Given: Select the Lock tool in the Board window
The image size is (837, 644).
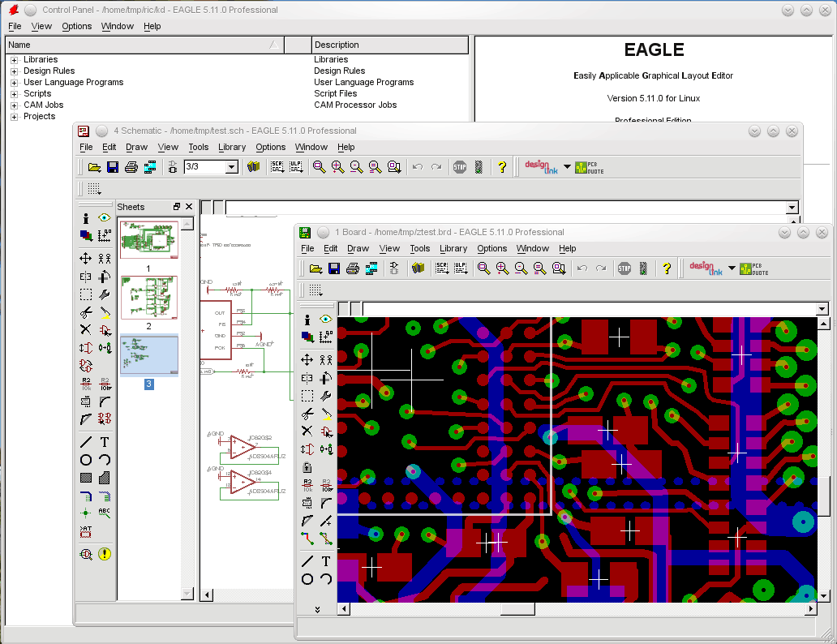Looking at the screenshot, I should point(307,467).
